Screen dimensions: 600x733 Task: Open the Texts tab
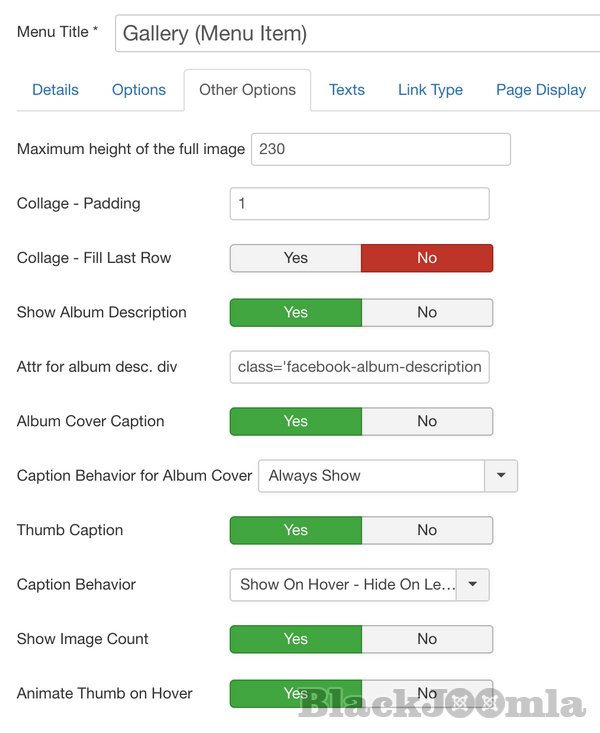(x=347, y=90)
